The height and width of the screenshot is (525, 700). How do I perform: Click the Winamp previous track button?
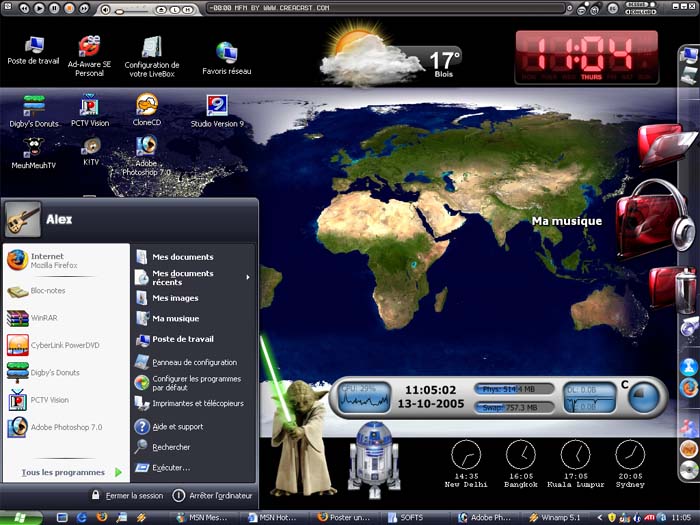click(x=24, y=8)
